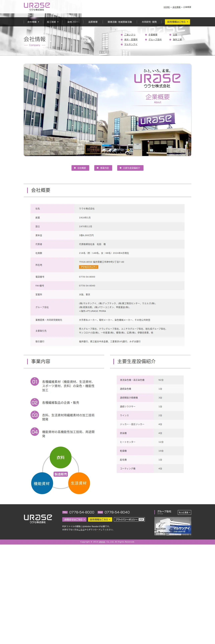Click the URASE logo in the header
215x644 pixels.
click(x=37, y=7)
